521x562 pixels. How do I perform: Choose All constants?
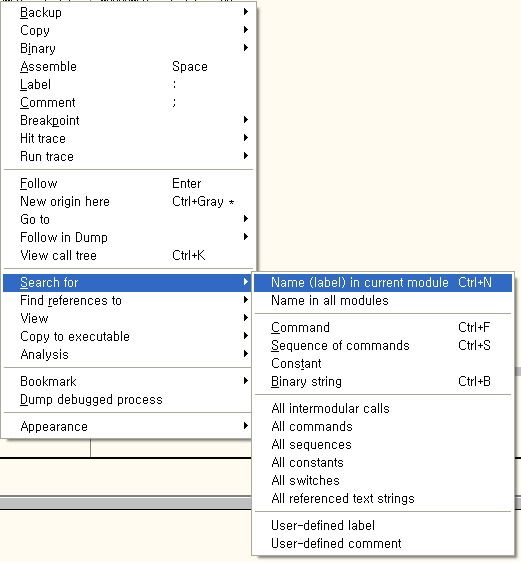[383, 462]
